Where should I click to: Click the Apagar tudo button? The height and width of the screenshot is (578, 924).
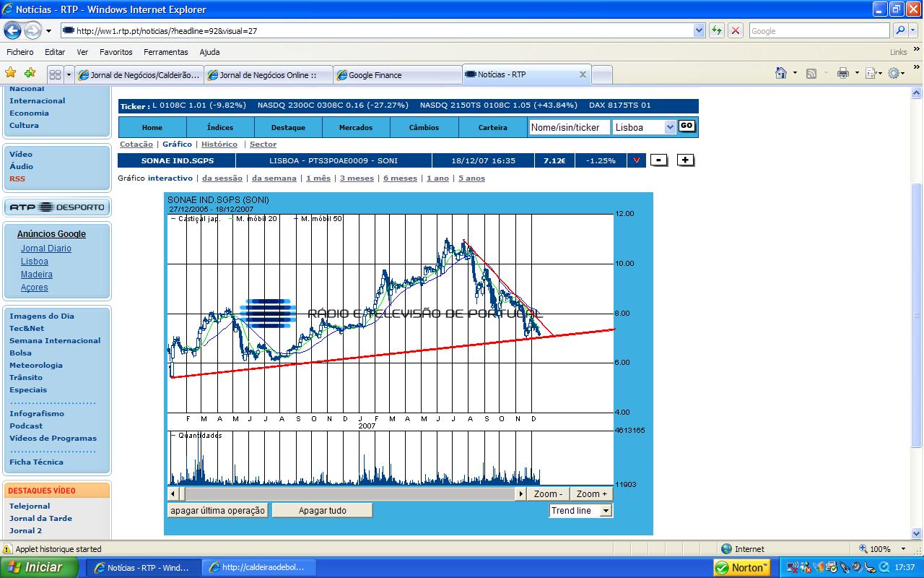point(322,511)
